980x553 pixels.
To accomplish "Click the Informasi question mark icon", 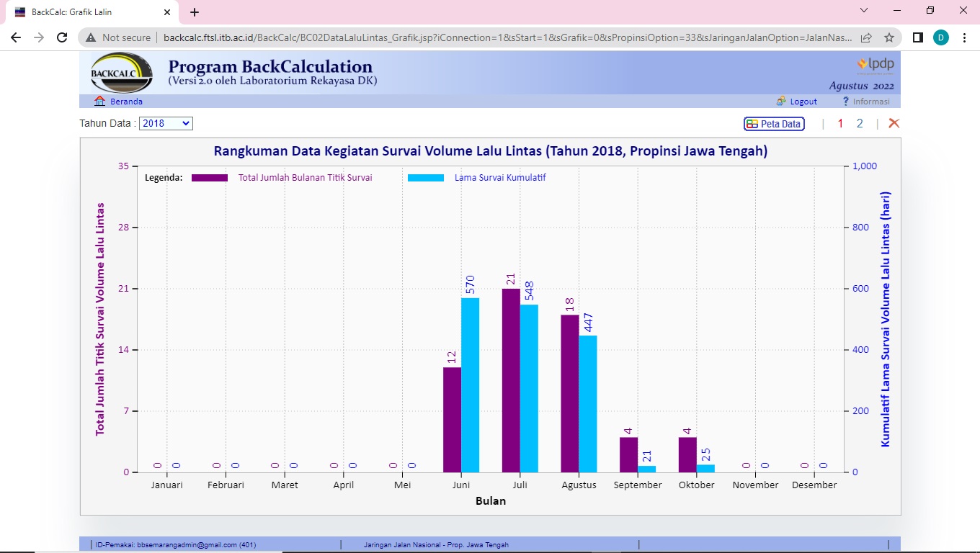I will (846, 102).
